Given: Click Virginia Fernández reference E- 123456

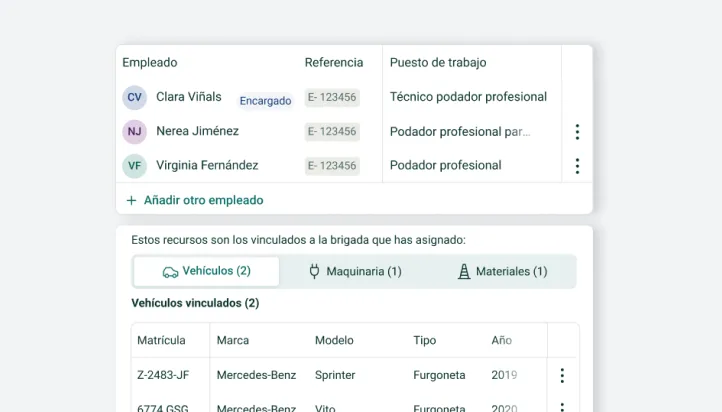Looking at the screenshot, I should pos(332,166).
